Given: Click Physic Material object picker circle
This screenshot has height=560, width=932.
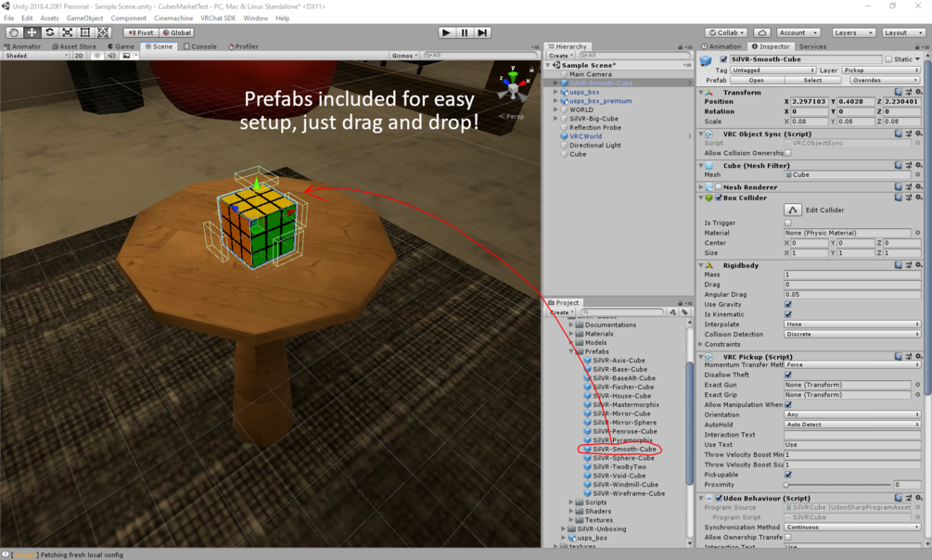Looking at the screenshot, I should [x=918, y=233].
